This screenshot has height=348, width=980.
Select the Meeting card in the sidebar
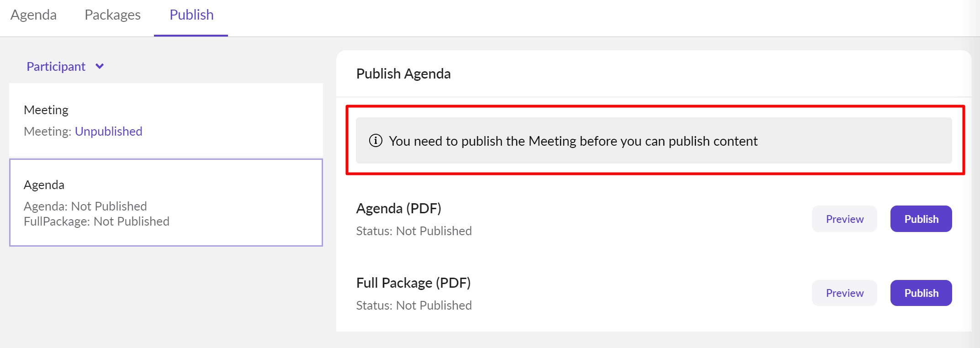tap(165, 119)
